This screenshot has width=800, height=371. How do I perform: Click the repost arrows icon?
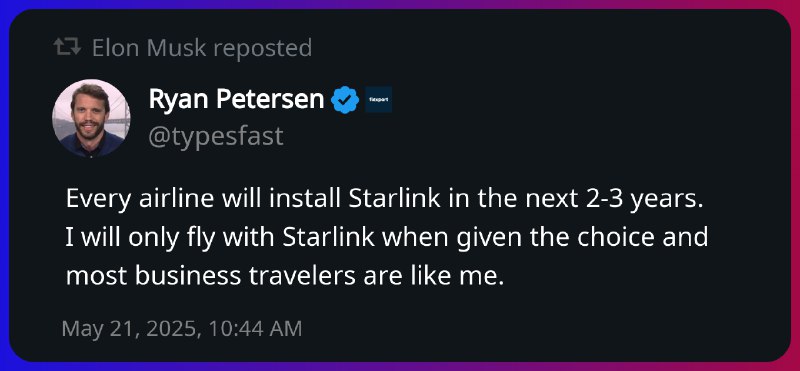pos(67,47)
